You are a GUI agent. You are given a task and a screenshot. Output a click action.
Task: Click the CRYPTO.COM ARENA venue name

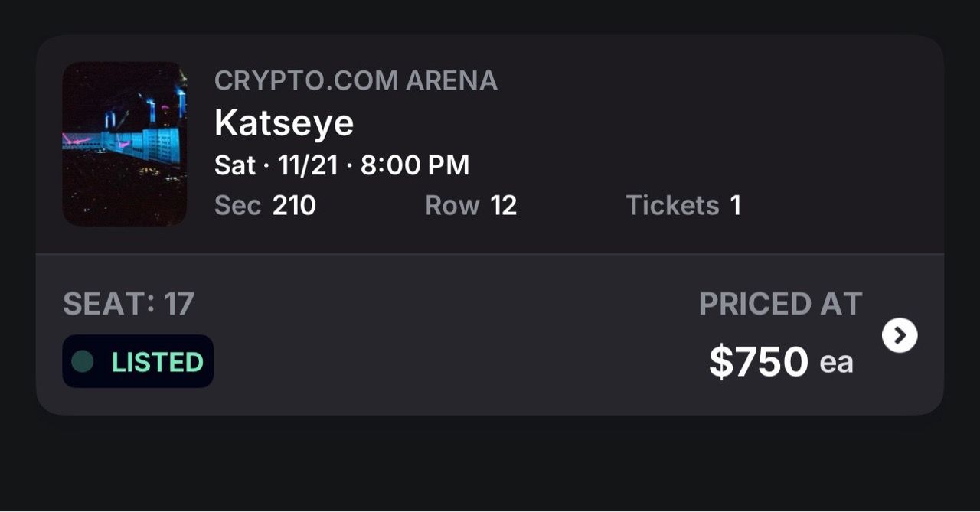[x=356, y=80]
